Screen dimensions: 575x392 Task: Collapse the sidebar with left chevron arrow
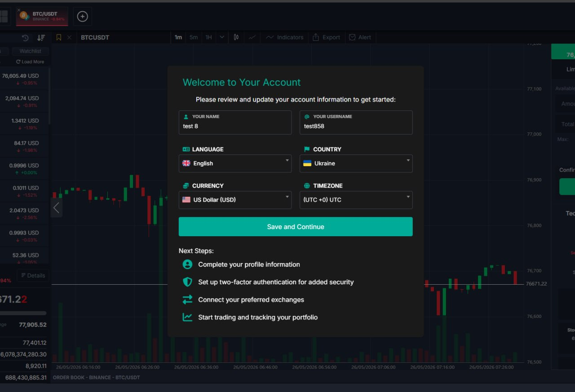(x=56, y=208)
